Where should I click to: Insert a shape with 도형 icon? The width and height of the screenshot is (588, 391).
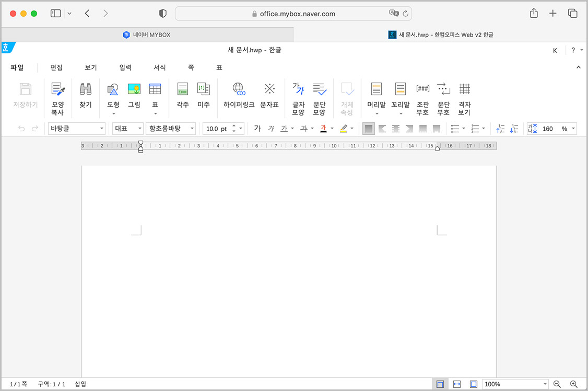113,89
